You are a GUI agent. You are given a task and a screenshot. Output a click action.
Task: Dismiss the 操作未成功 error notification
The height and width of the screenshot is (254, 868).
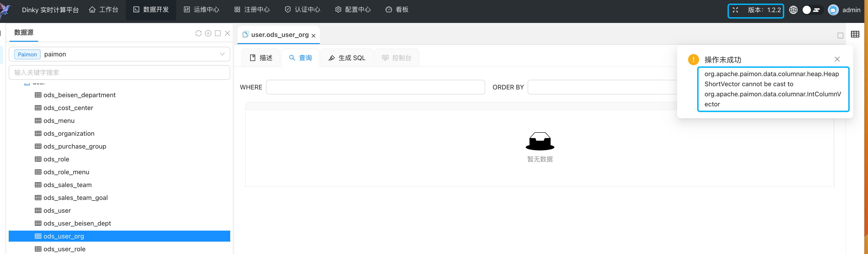[x=837, y=59]
